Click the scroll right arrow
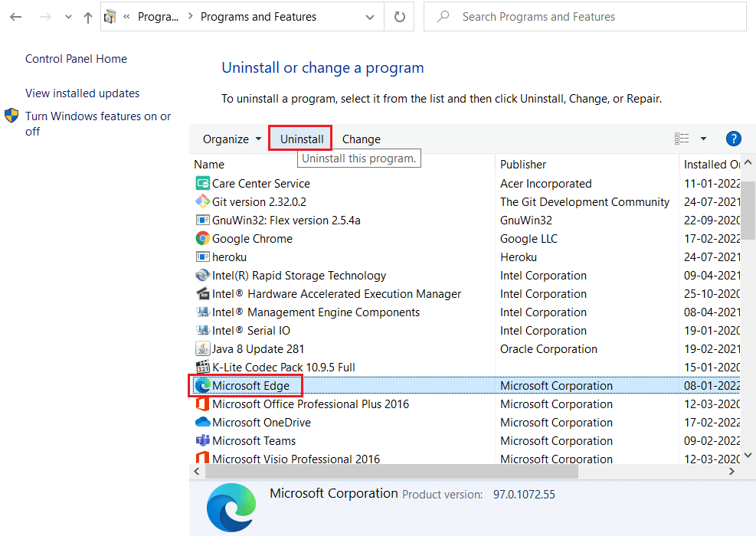 (732, 472)
